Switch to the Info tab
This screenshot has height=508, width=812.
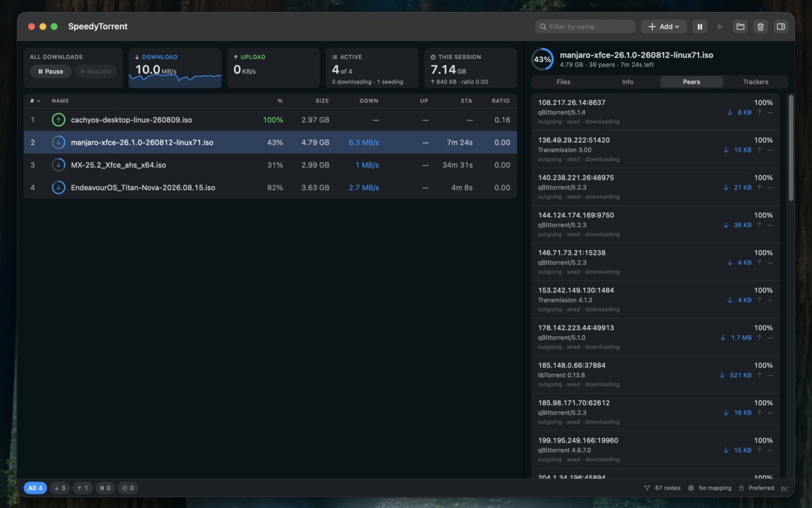[627, 82]
